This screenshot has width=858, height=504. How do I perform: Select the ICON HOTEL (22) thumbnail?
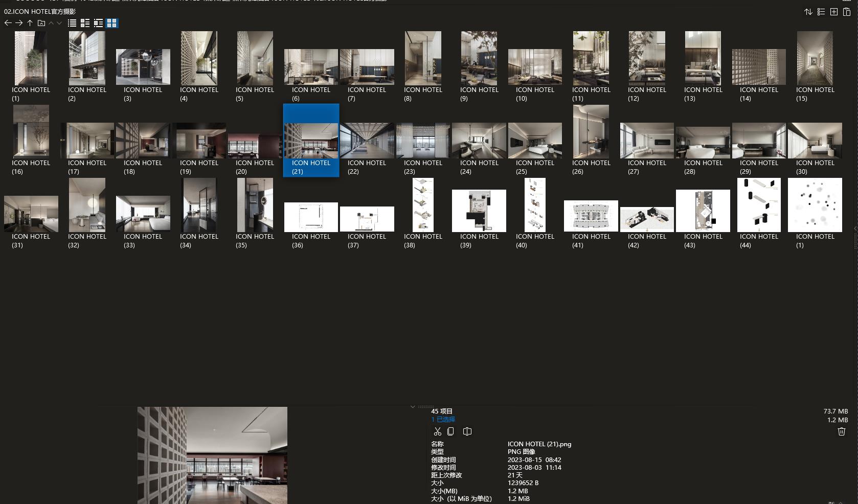coord(367,141)
